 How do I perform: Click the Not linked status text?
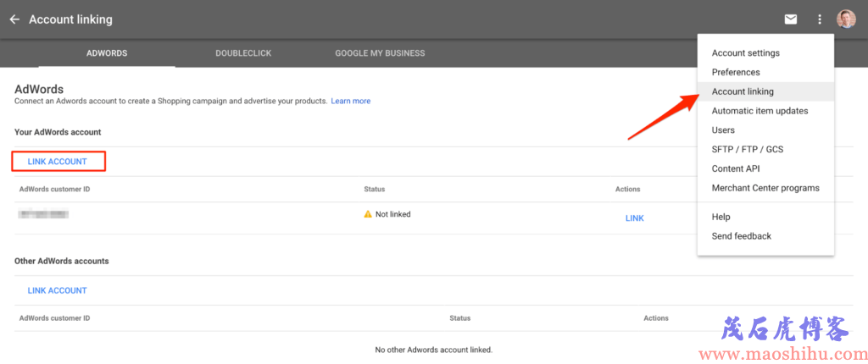click(x=393, y=214)
